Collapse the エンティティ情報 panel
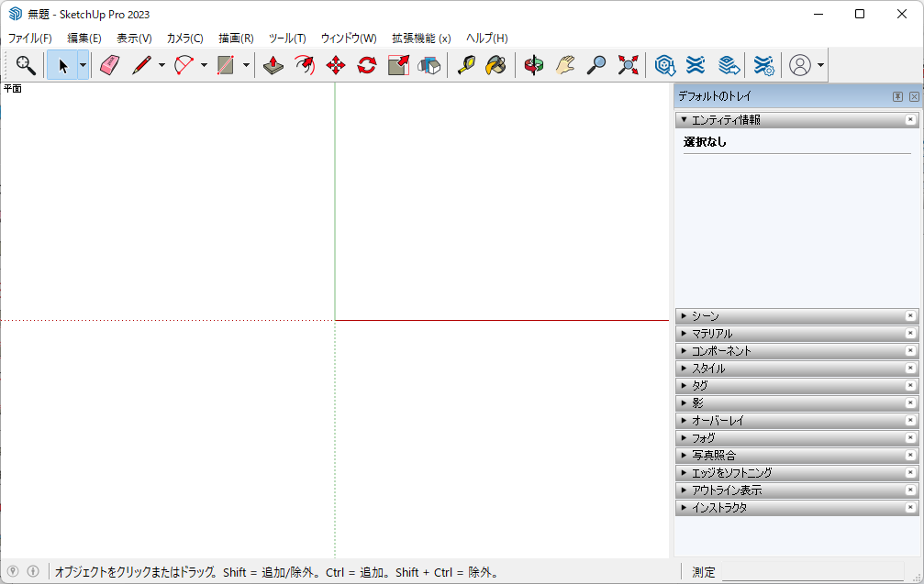 pyautogui.click(x=725, y=120)
